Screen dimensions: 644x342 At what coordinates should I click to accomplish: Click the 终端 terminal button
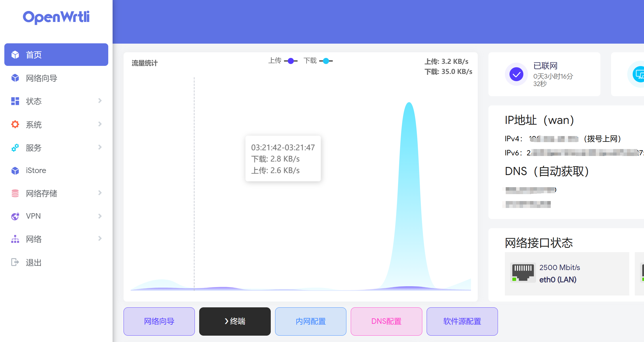pyautogui.click(x=235, y=321)
